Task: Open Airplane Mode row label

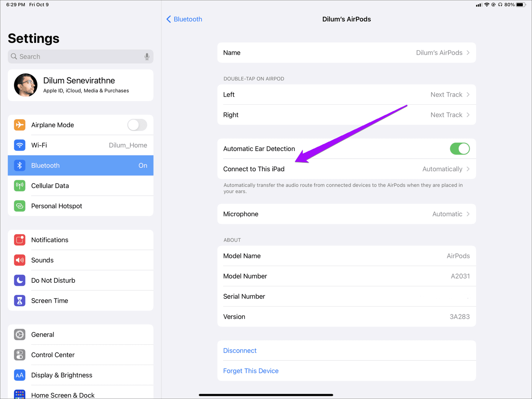Action: (x=52, y=125)
